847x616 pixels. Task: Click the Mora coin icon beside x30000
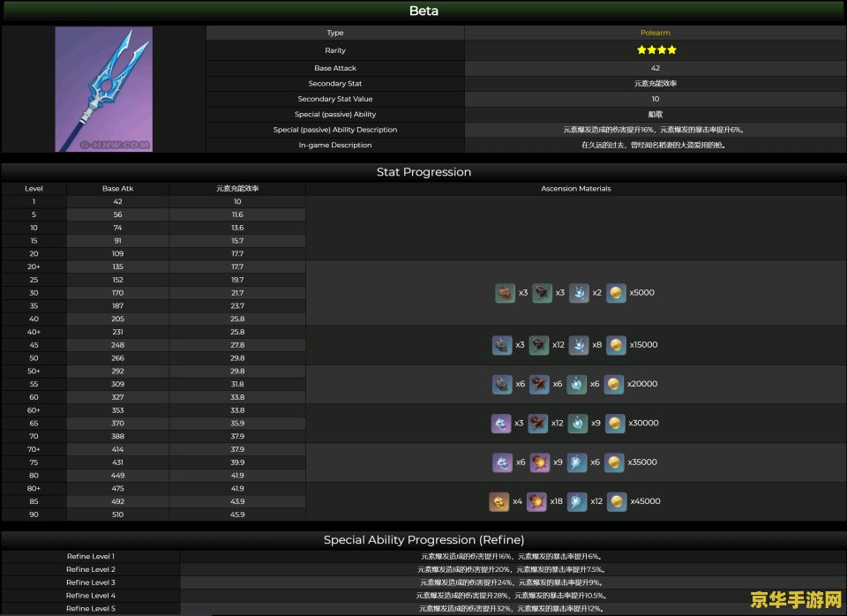(x=615, y=424)
